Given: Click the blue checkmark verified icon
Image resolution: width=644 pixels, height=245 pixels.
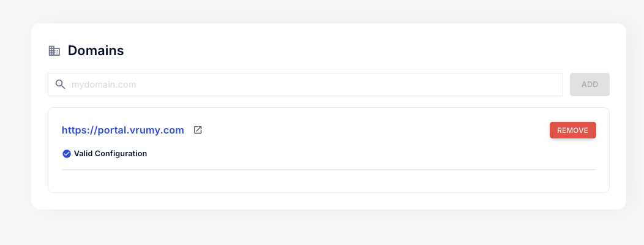Looking at the screenshot, I should 67,154.
